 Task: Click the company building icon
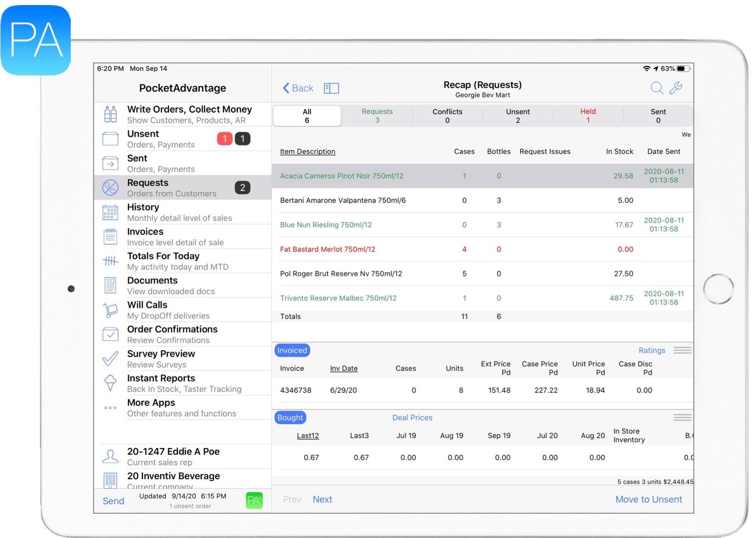[x=110, y=480]
